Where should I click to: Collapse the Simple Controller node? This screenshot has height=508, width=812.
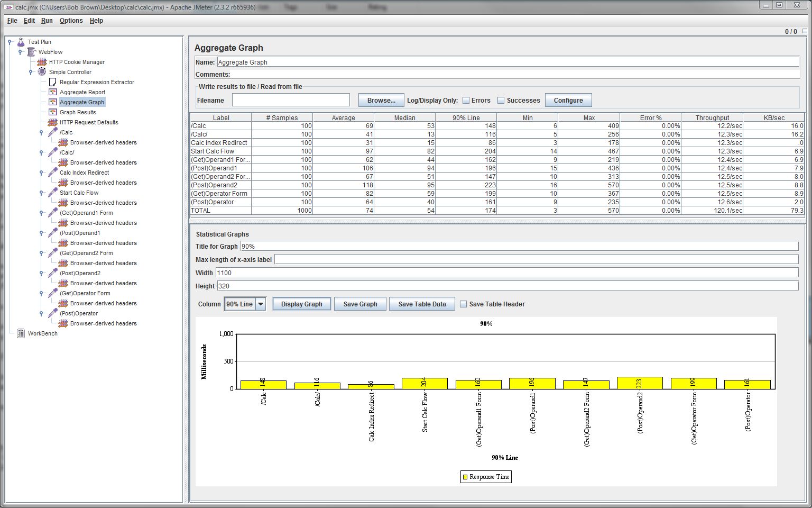pos(31,72)
